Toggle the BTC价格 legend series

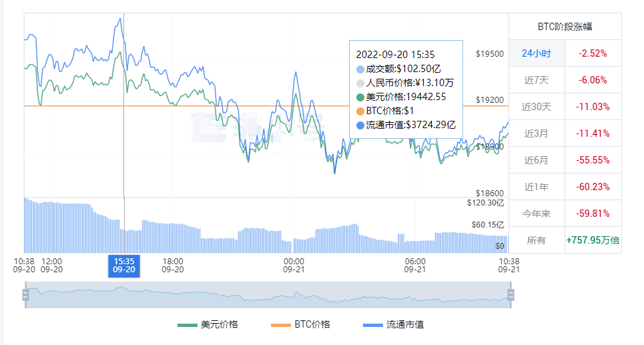(300, 324)
